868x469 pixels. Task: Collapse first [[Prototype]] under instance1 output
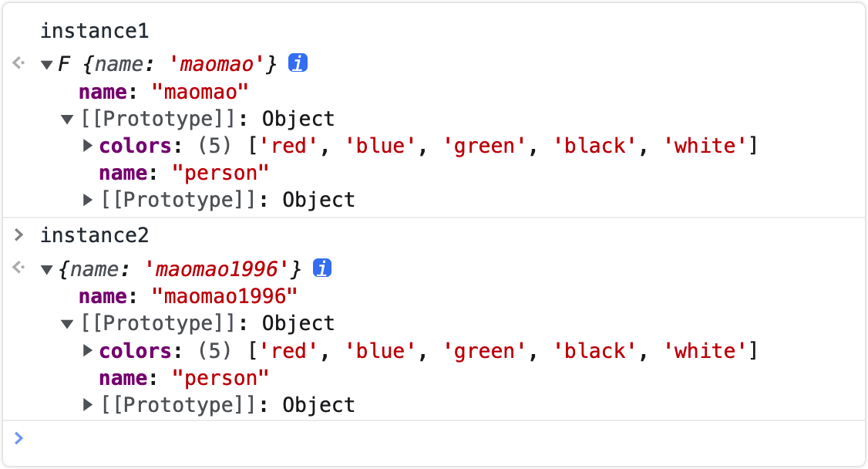[67, 119]
